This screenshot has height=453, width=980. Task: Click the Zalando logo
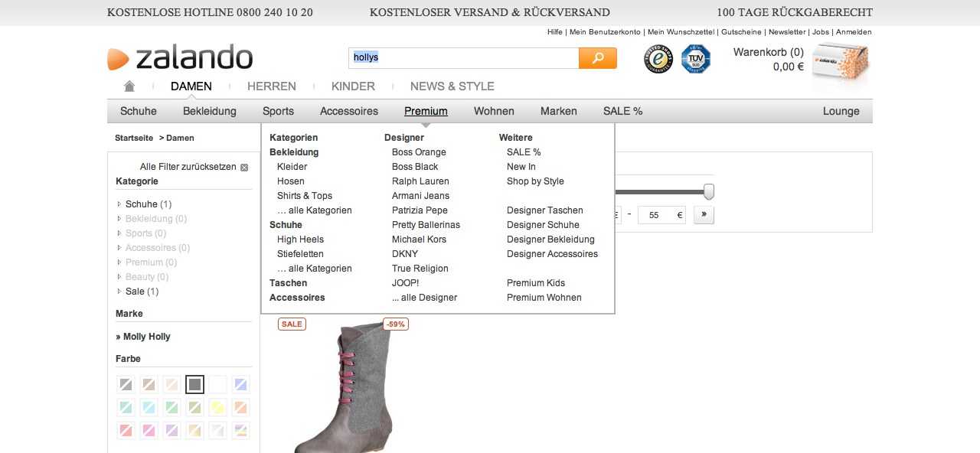click(181, 58)
